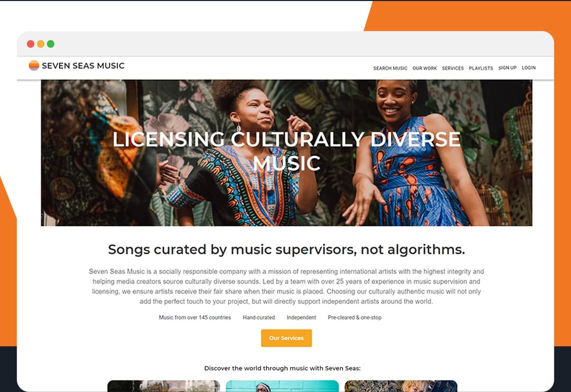Click the Login link
Viewport: 571px width, 392px height.
(x=528, y=68)
